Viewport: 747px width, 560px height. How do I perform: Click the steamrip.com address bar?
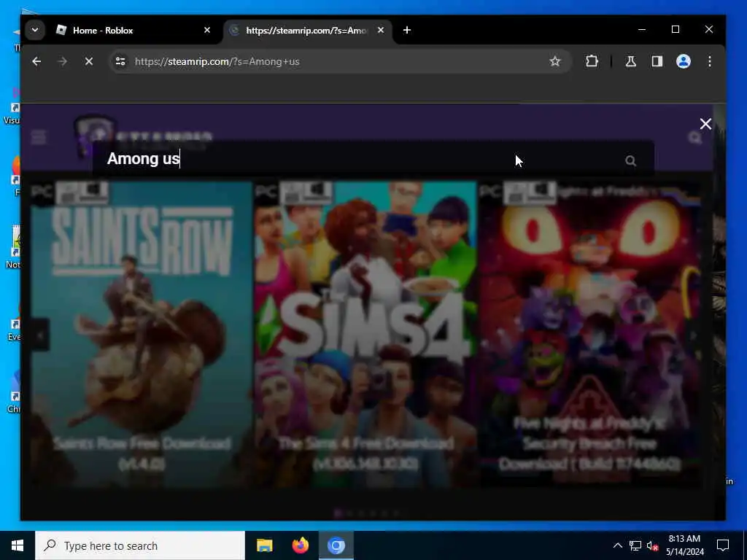pos(339,61)
